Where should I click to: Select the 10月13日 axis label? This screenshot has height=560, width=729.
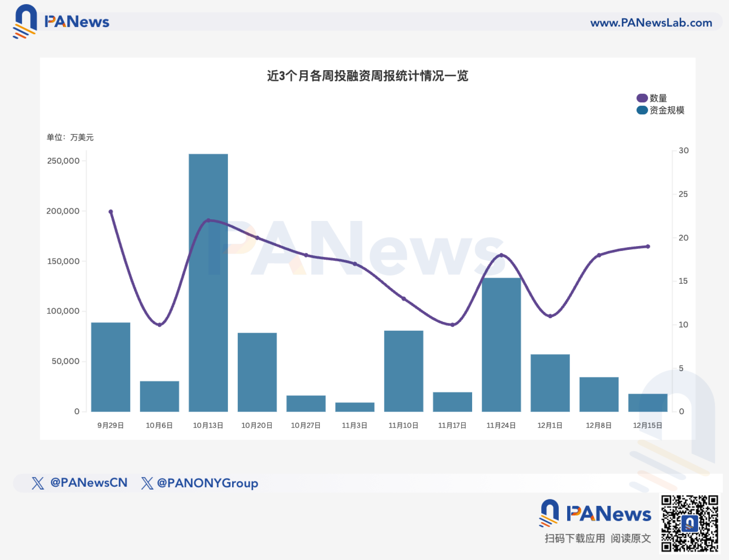[208, 425]
